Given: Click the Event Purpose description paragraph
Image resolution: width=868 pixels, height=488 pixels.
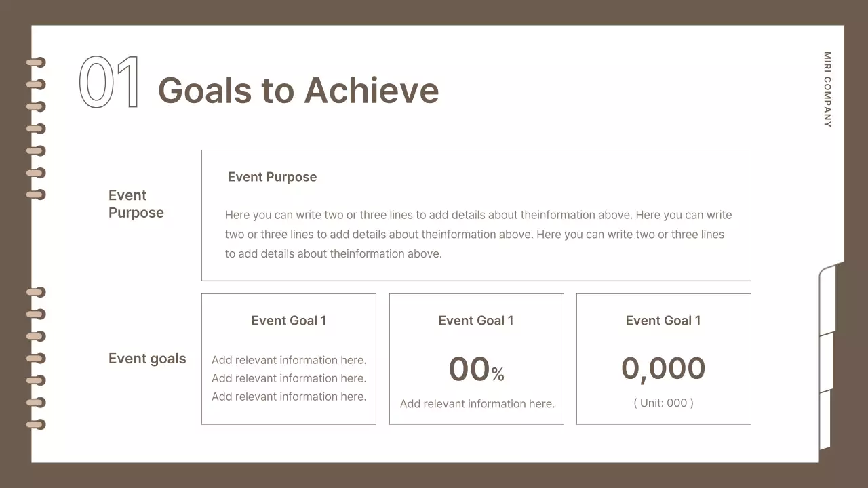Looking at the screenshot, I should [478, 235].
